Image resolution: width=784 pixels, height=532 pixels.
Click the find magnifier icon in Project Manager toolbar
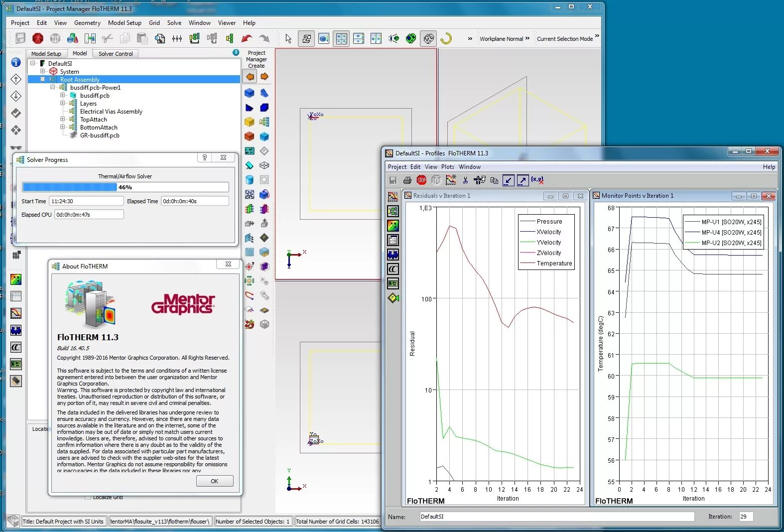160,38
